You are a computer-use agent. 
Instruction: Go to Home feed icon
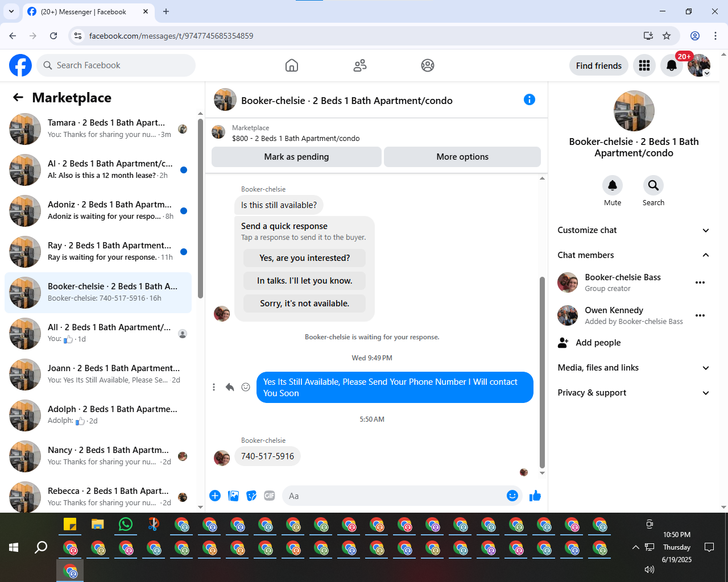pos(292,65)
